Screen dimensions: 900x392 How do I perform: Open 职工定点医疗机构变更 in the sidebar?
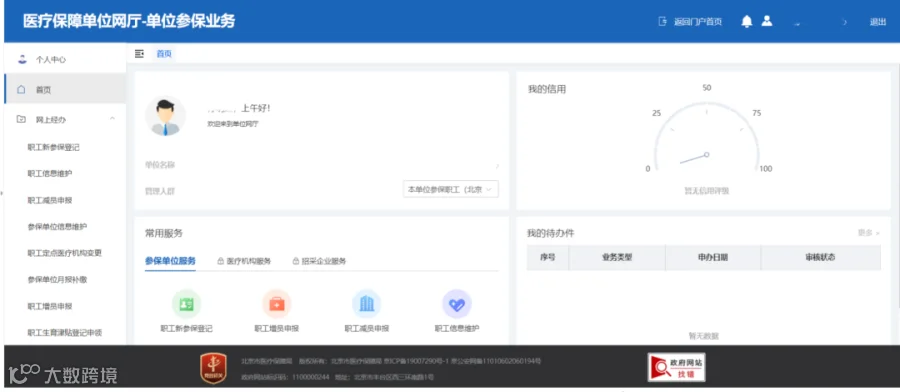(64, 253)
